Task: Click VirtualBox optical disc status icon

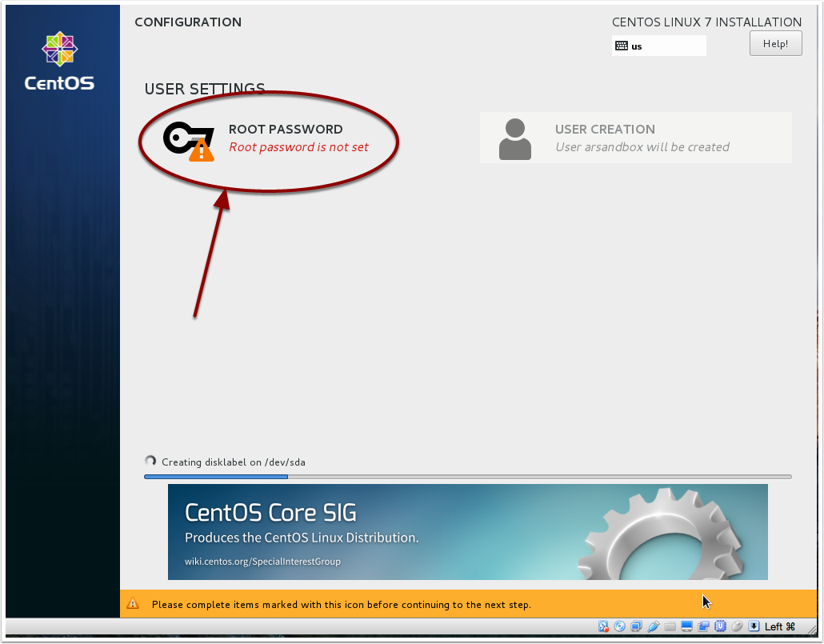Action: coord(619,626)
